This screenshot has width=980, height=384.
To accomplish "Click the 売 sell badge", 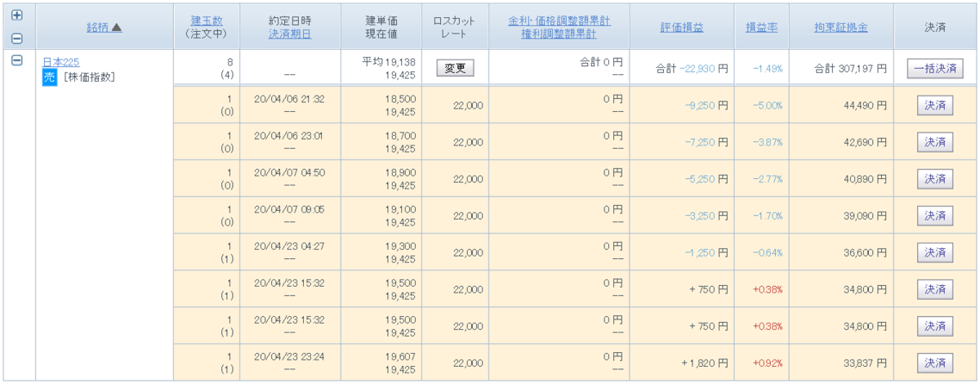I will point(49,77).
